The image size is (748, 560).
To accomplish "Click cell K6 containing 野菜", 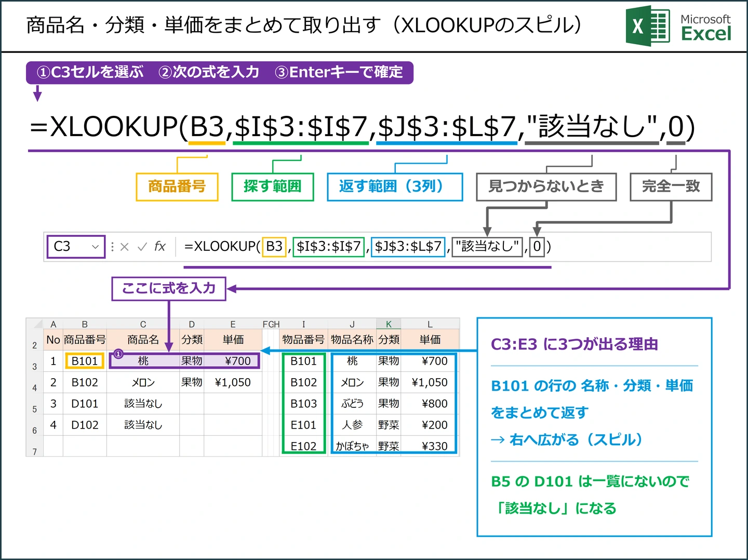I will pos(389,425).
